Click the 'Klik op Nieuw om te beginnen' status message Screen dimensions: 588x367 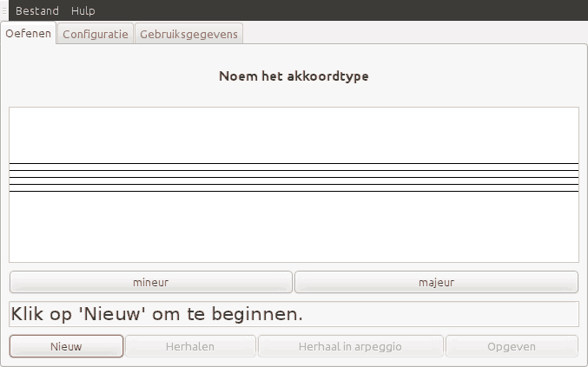pos(294,314)
